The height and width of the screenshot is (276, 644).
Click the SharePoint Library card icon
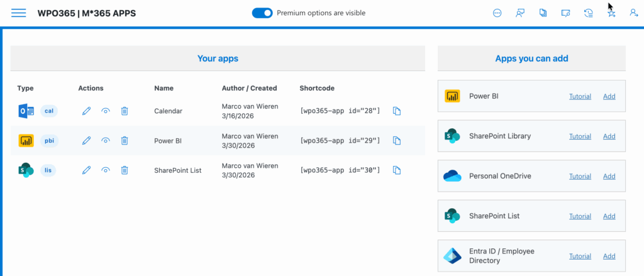452,136
